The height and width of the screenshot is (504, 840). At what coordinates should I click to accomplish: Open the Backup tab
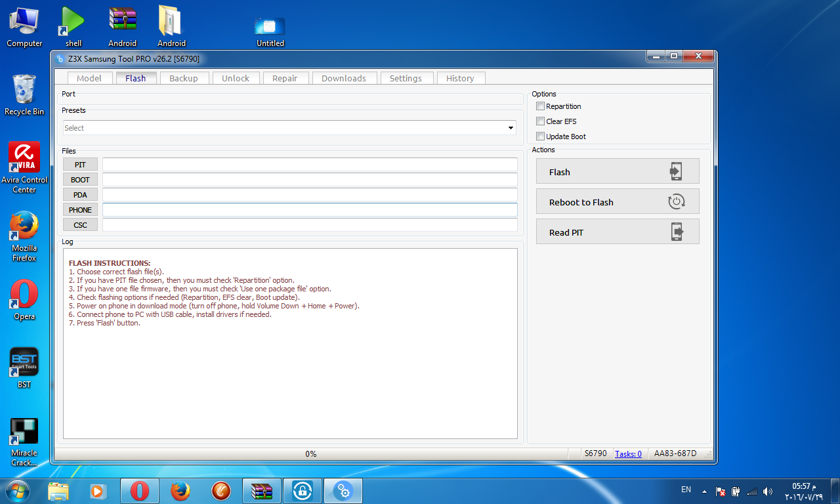tap(184, 78)
